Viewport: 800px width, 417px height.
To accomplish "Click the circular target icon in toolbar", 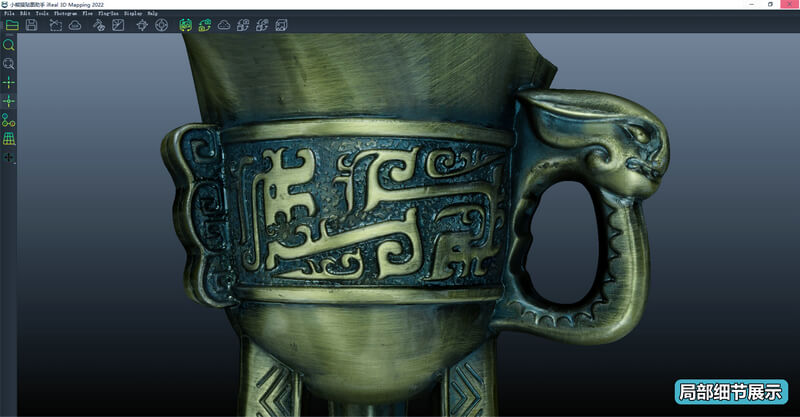I will pyautogui.click(x=161, y=25).
